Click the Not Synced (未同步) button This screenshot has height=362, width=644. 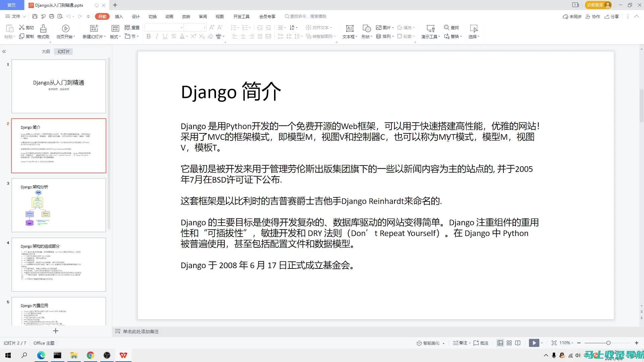click(x=572, y=16)
